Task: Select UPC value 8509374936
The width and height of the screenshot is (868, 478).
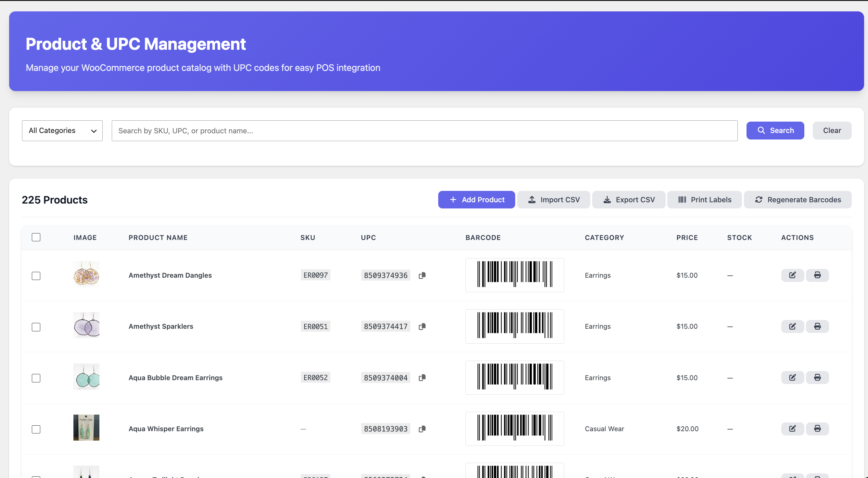Action: 386,275
